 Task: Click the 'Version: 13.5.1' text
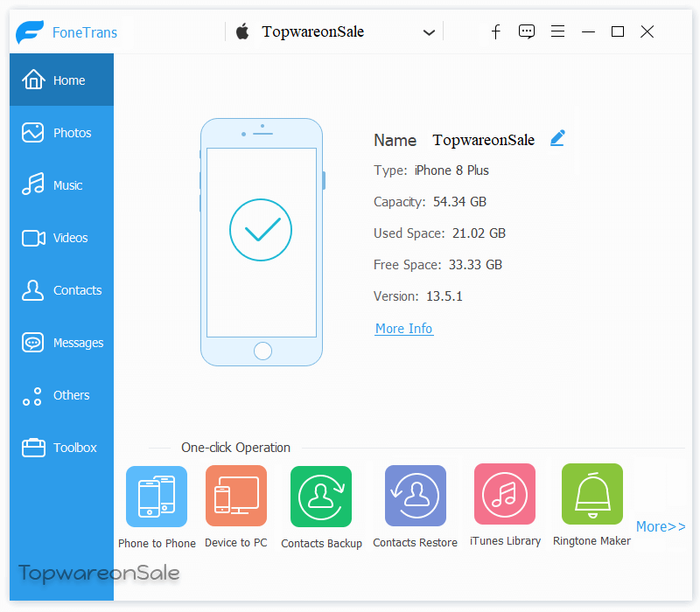click(x=418, y=296)
